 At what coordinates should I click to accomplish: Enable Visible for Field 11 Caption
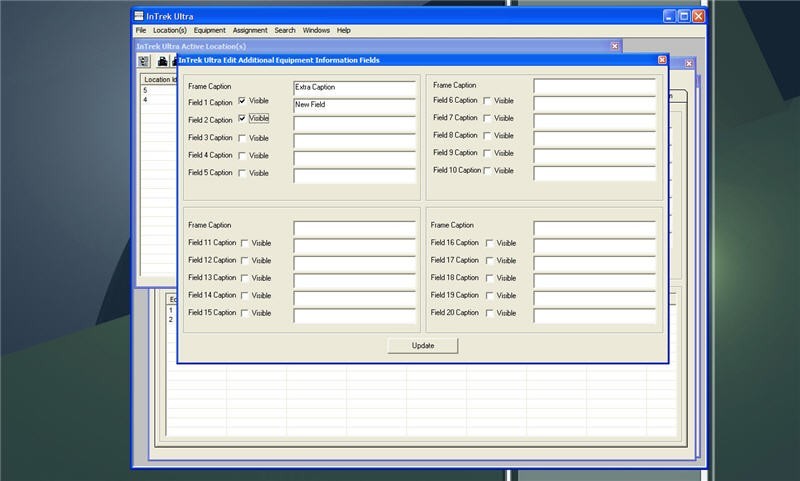tap(244, 243)
